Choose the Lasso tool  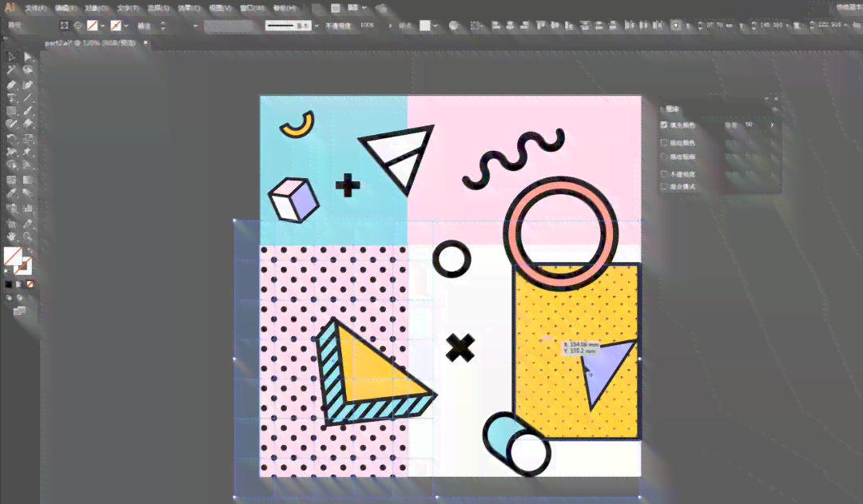28,70
